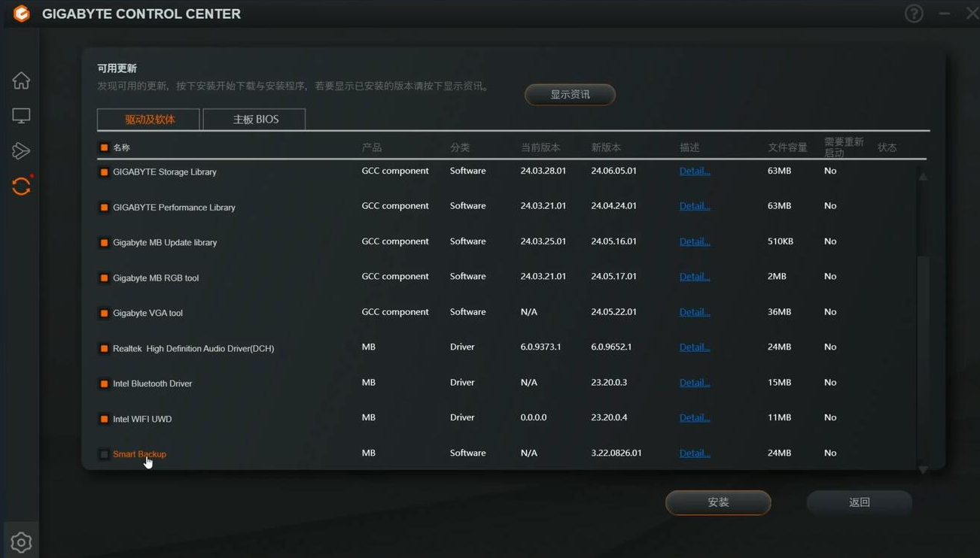Viewport: 980px width, 558px height.
Task: Toggle the select-all checkbox beside 名称
Action: [104, 147]
